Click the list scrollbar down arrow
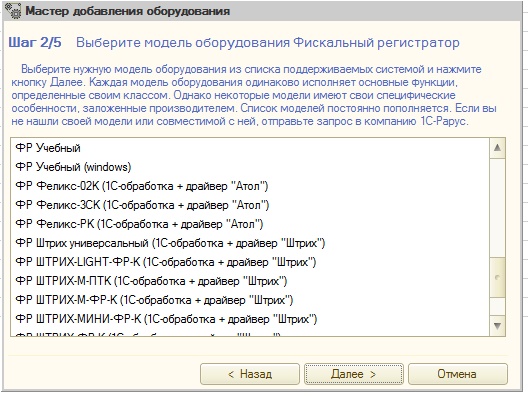This screenshot has height=396, width=528. tap(497, 326)
